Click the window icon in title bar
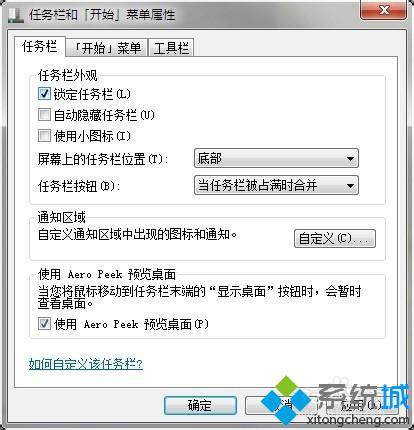The width and height of the screenshot is (414, 430). [16, 15]
